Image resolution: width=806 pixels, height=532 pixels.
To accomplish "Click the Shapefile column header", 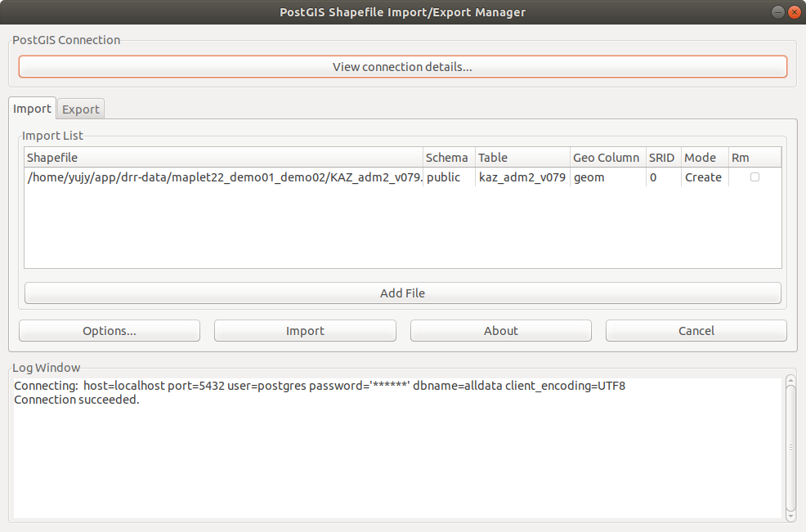I will (223, 158).
